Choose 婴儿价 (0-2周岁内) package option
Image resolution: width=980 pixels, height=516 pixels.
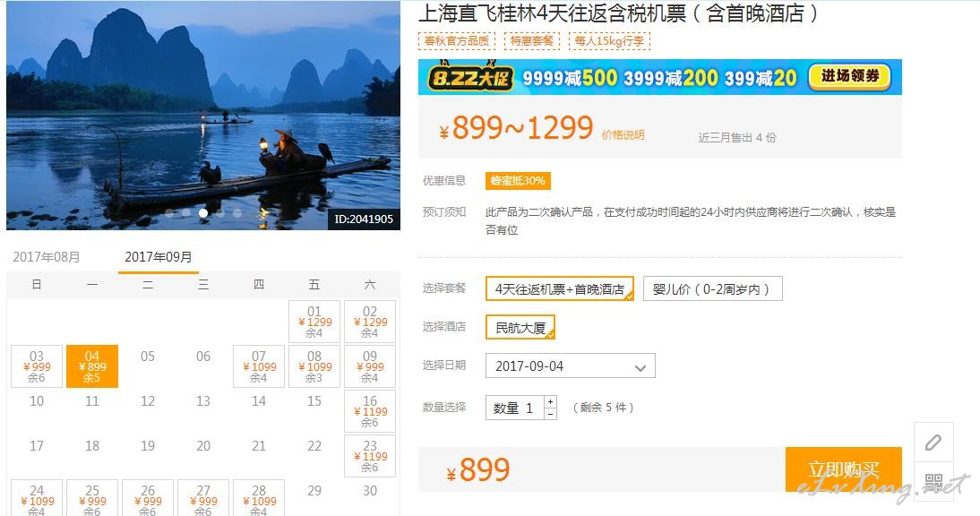[712, 289]
